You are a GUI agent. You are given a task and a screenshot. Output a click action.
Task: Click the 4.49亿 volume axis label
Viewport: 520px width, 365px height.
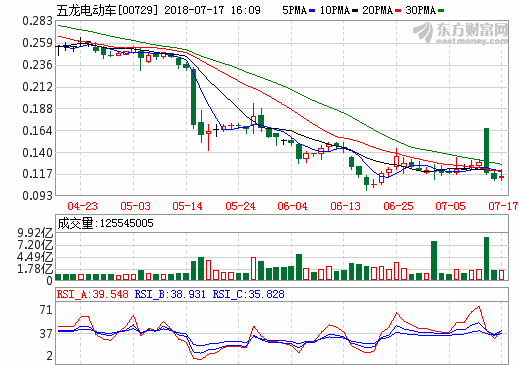click(35, 257)
